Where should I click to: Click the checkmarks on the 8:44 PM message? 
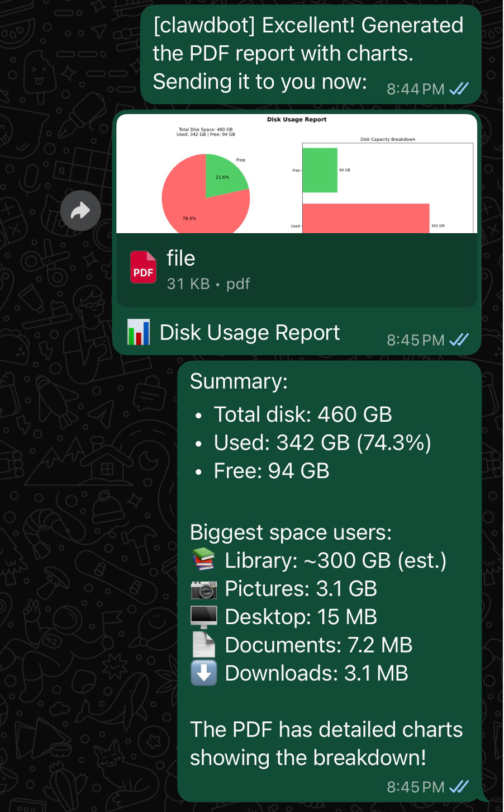(458, 88)
